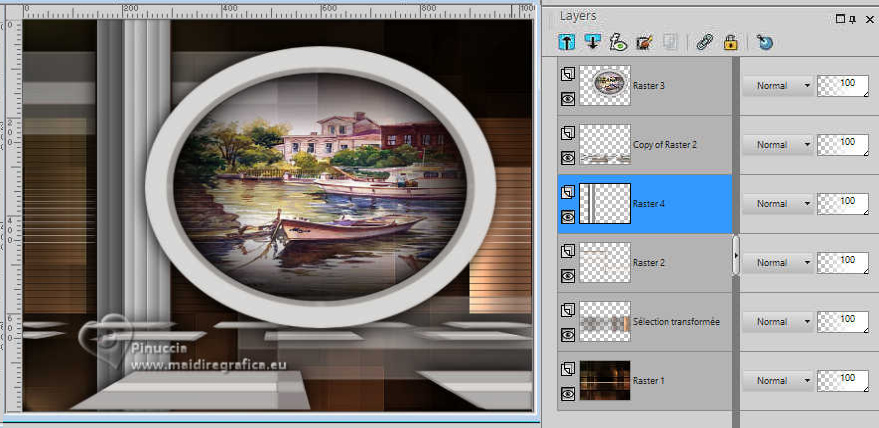This screenshot has height=428, width=879.
Task: Click the blue round options icon in Layers toolbar
Action: 765,42
